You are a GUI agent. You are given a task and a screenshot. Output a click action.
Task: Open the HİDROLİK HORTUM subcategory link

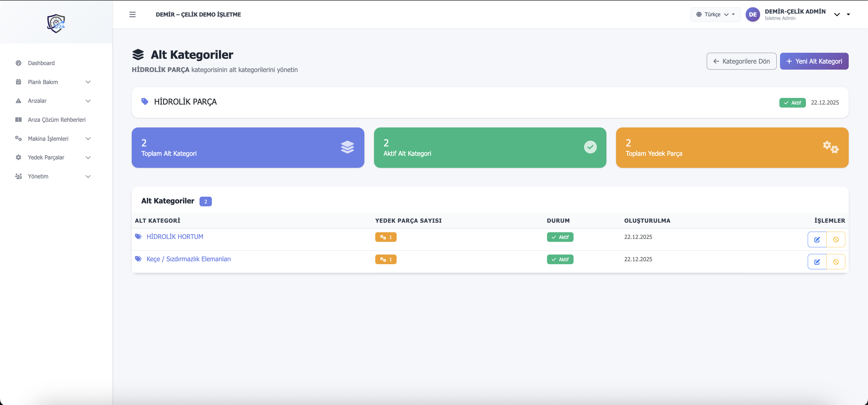(x=175, y=237)
